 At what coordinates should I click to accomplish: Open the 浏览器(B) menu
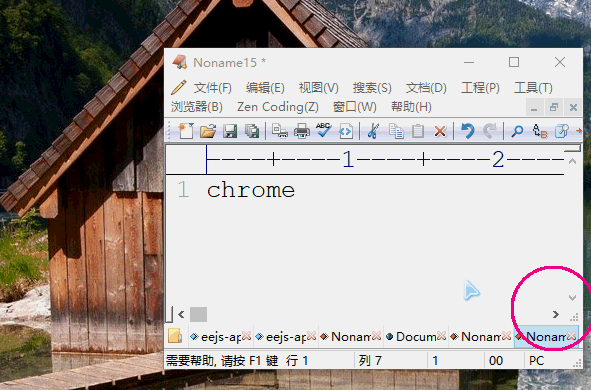tap(197, 107)
